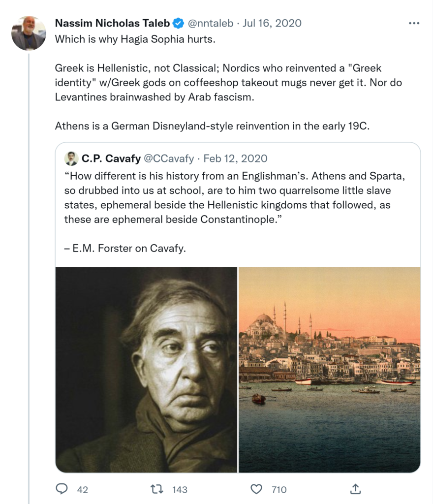The height and width of the screenshot is (504, 433).
Task: Click C.P. Cavafy author name
Action: (x=111, y=158)
